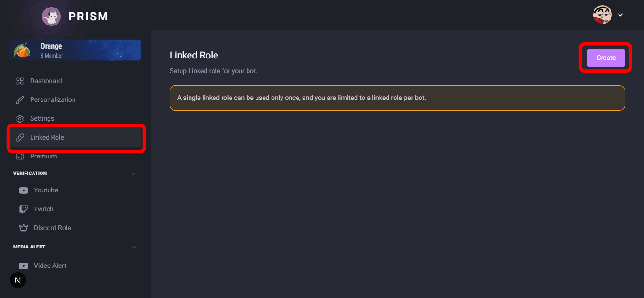Viewport: 644px width, 298px height.
Task: Click the Prism cat logo
Action: pos(51,17)
